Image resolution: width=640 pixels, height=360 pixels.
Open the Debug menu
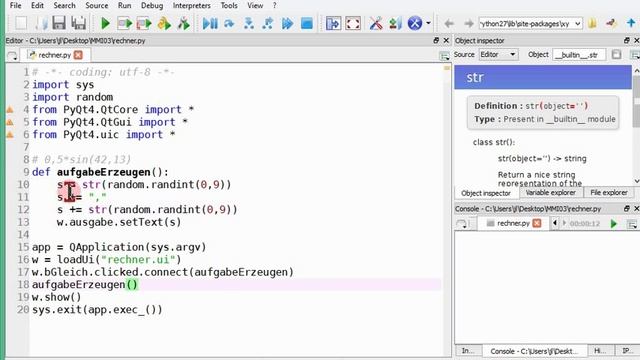pos(152,6)
